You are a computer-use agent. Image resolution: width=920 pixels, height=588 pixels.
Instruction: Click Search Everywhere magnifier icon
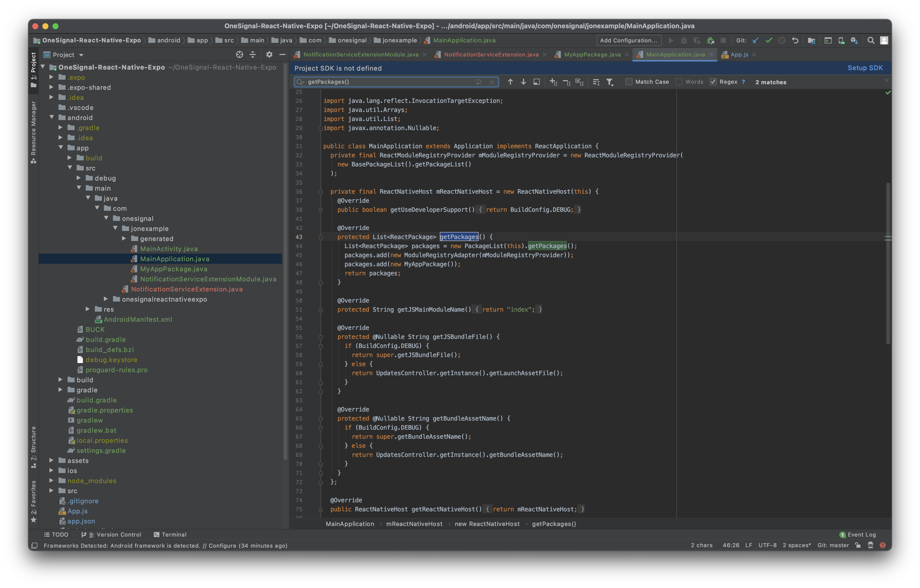click(x=871, y=41)
